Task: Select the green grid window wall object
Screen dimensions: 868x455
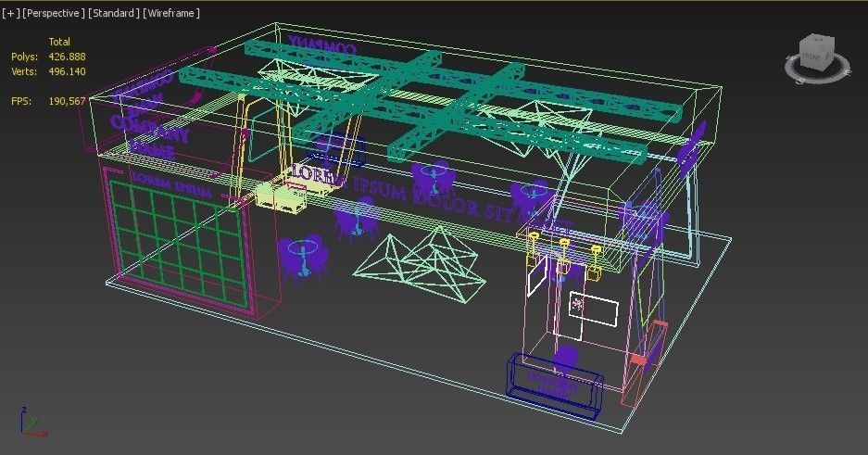Action: 177,244
